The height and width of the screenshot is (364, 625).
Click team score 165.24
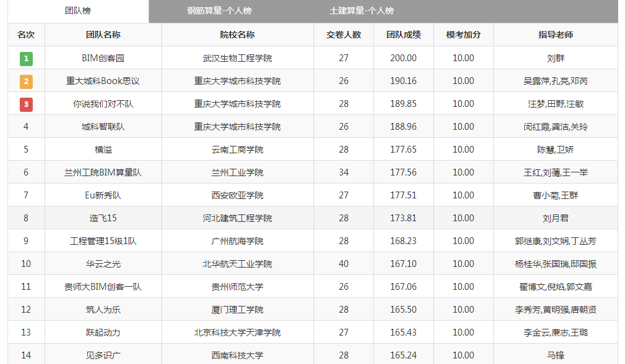coord(404,355)
